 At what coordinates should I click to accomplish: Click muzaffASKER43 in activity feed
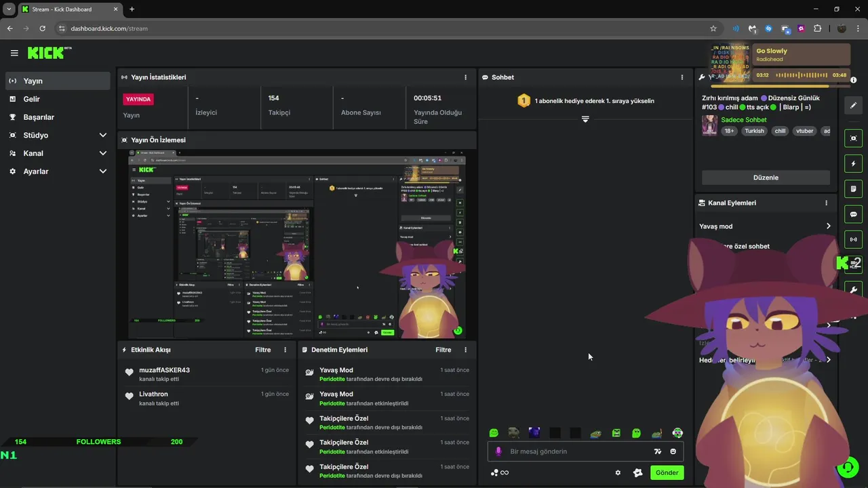tap(164, 370)
